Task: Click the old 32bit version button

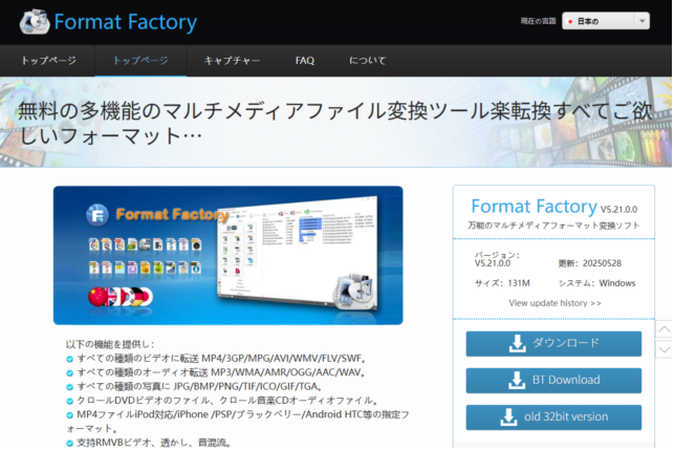Action: pyautogui.click(x=554, y=417)
